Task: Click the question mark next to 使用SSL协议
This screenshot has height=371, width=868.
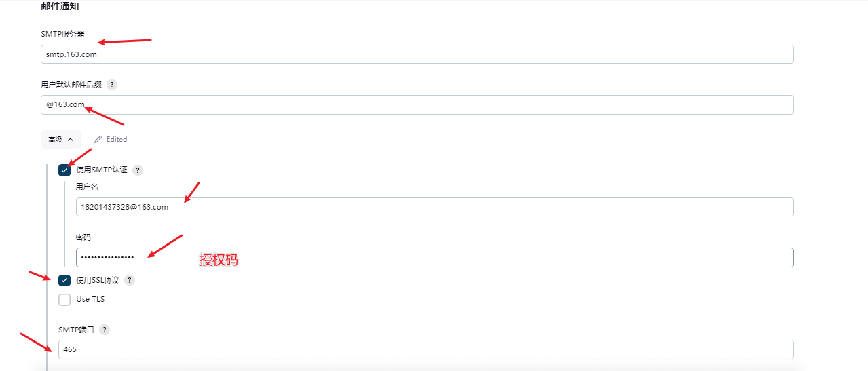Action: pyautogui.click(x=130, y=280)
